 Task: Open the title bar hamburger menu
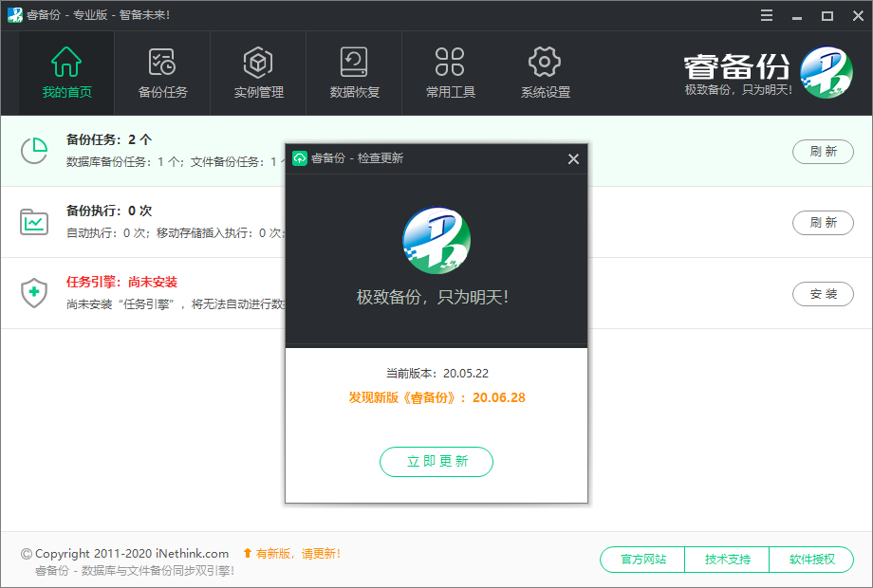click(x=767, y=15)
